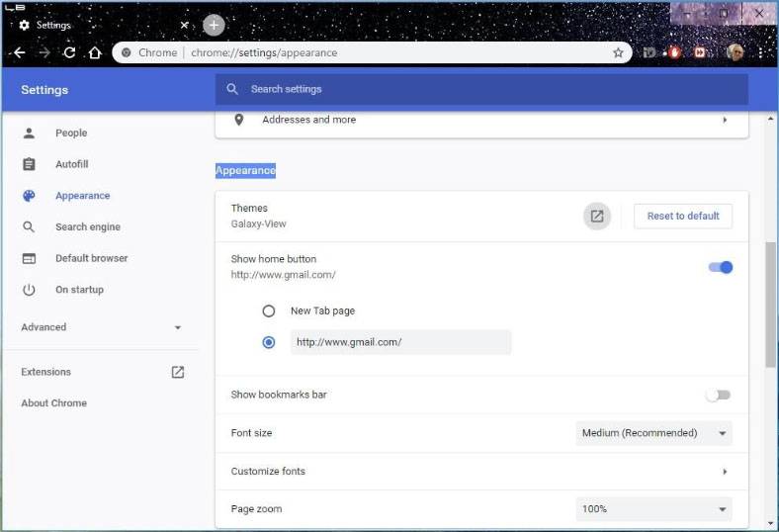Screen dimensions: 779x532
Task: Click the Galaxy-View theme name
Action: coord(258,224)
